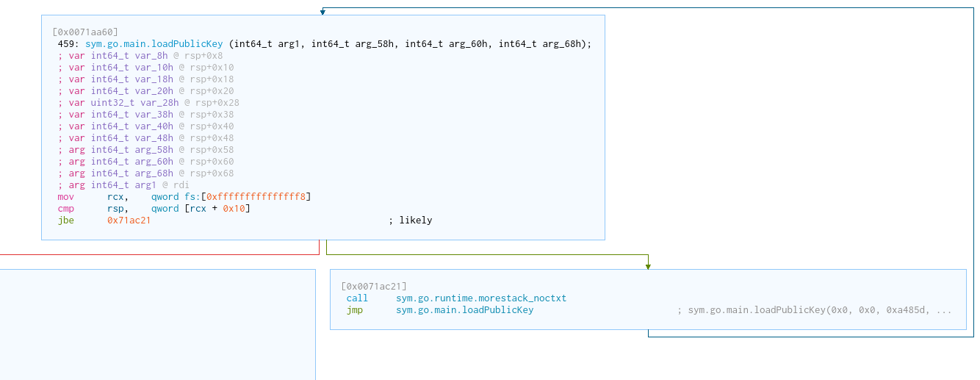Image resolution: width=980 pixels, height=380 pixels.
Task: Select the mov rcx instruction mnemonic
Action: (65, 197)
